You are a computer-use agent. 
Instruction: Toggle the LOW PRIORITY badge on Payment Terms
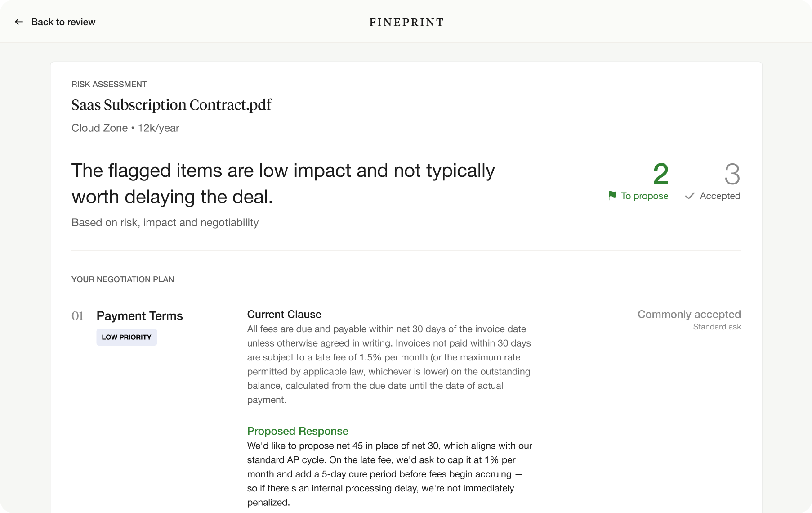coord(126,337)
